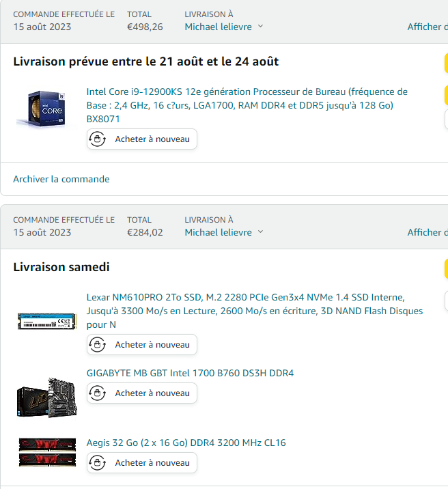Click Acheter à nouveau for GIGABYTE motherboard
This screenshot has width=448, height=489.
142,393
